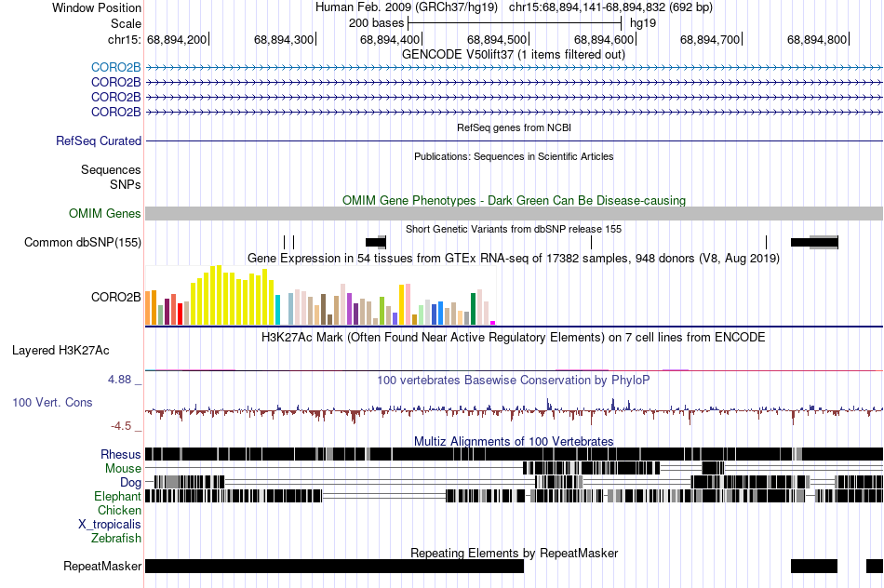884x588 pixels.
Task: Click the Window Position label
Action: 97,7
